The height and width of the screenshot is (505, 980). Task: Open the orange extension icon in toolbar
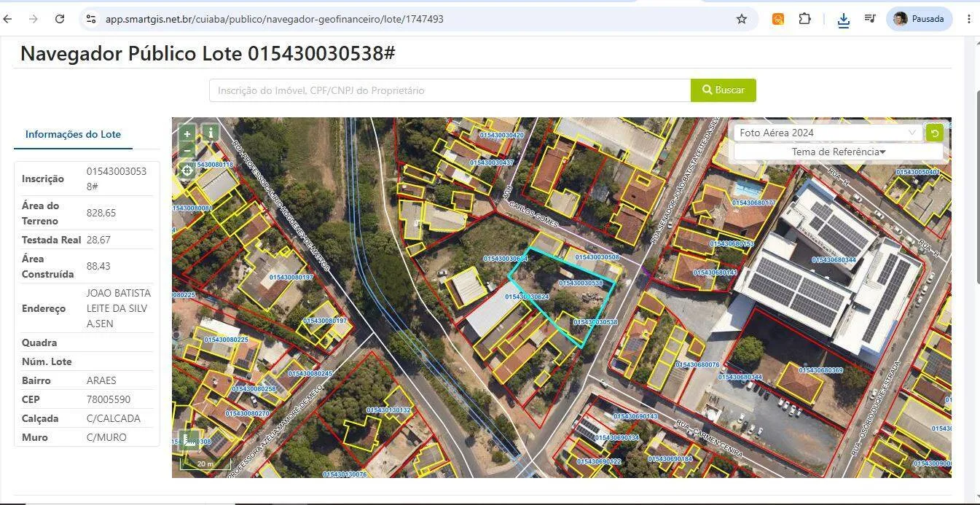click(x=778, y=19)
